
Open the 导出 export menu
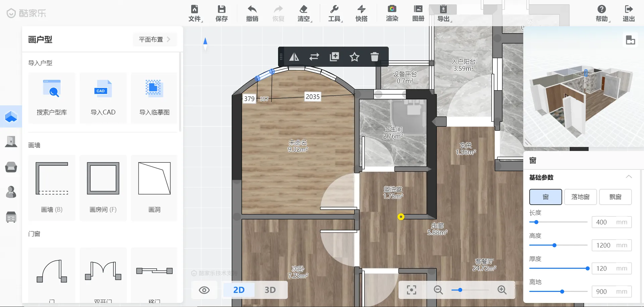443,13
